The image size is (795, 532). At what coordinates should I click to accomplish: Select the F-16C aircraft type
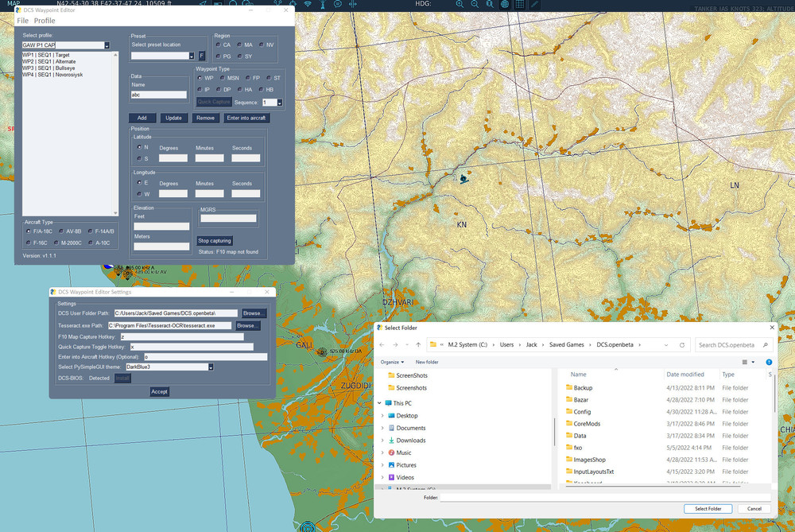point(29,243)
